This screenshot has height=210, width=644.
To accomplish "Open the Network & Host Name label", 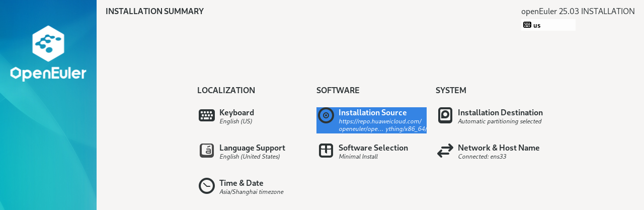I will tap(499, 148).
